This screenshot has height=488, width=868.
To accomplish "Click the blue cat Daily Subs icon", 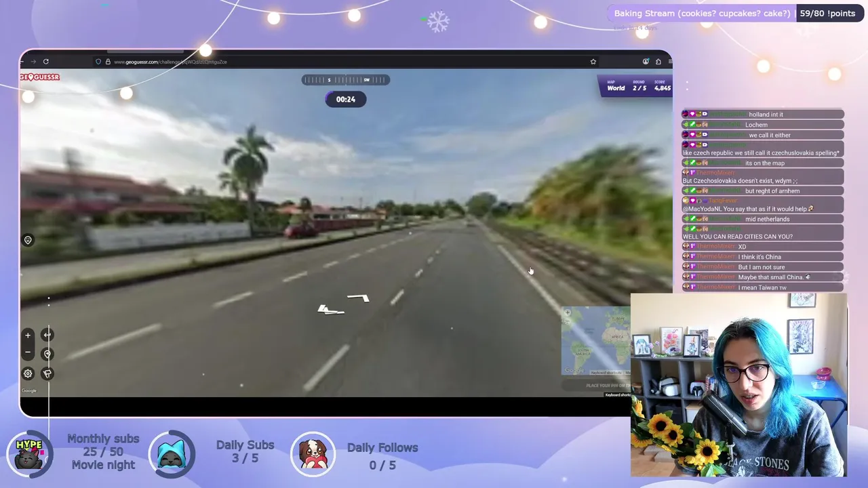I will [x=172, y=454].
